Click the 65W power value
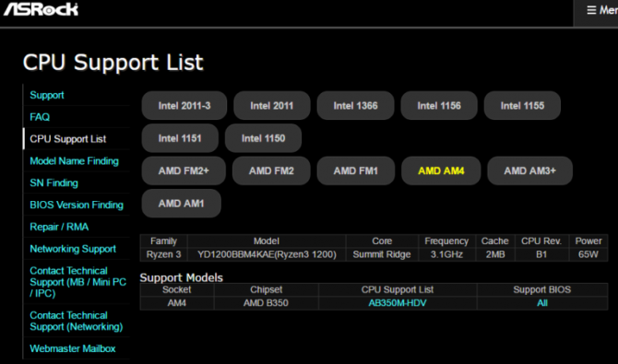This screenshot has height=364, width=618. [588, 254]
